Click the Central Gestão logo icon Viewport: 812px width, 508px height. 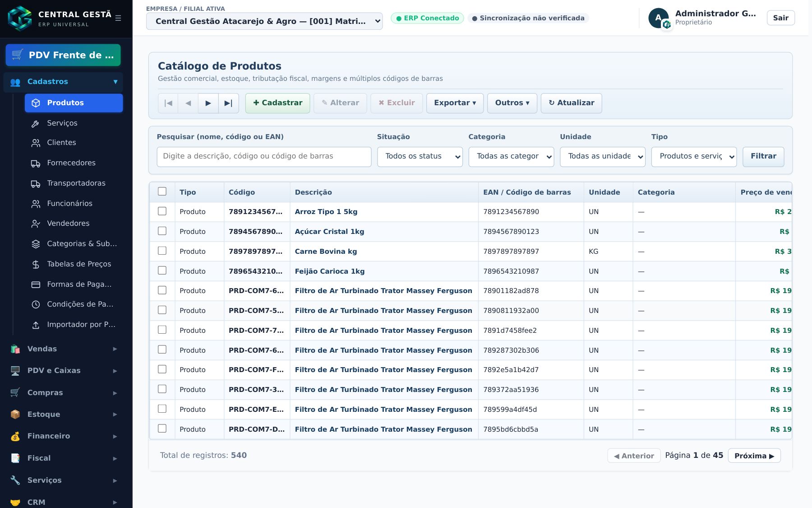[x=20, y=18]
